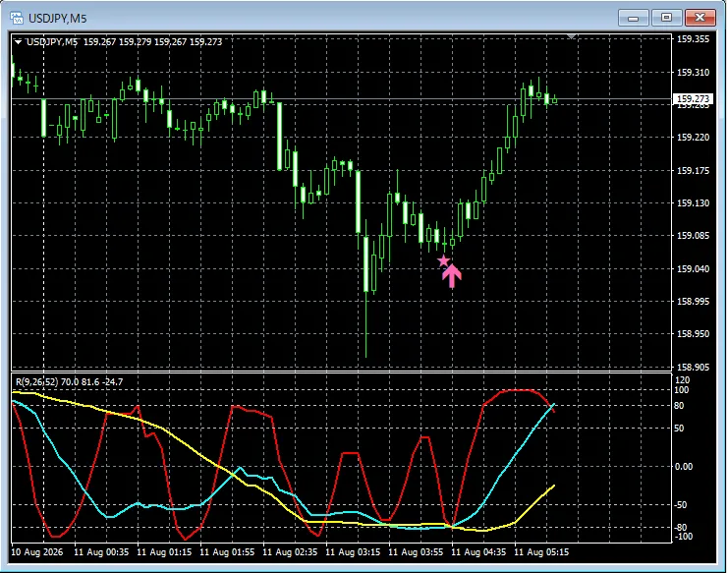Screen dimensions: 728x573
Task: Click the red oscillator line peak near 100
Action: click(518, 390)
